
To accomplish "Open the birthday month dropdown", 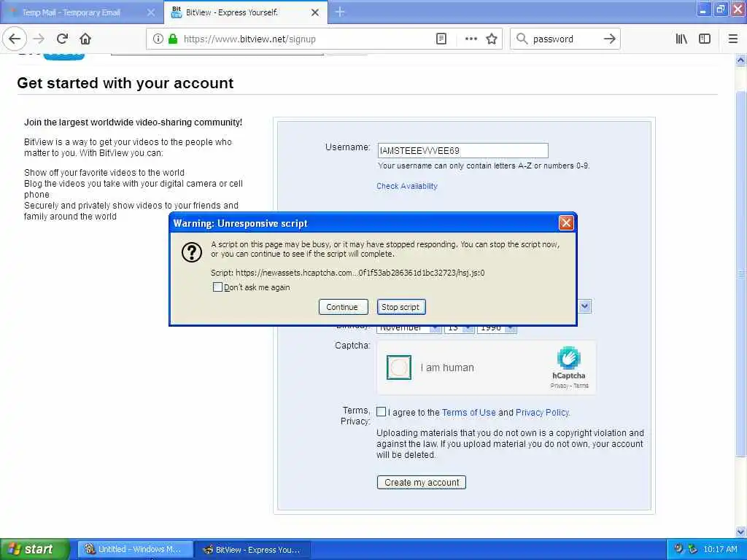I will [x=409, y=327].
